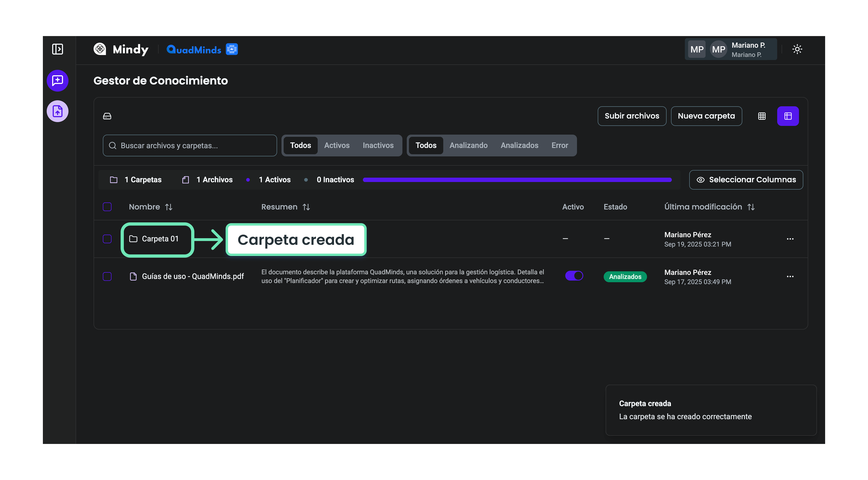This screenshot has width=868, height=480.
Task: Click Subir archivos button
Action: point(631,116)
